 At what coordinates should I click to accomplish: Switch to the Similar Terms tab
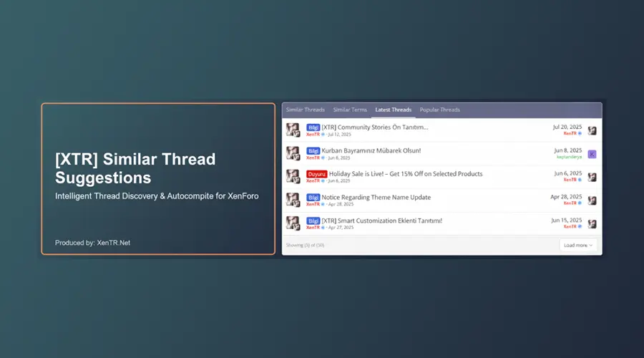tap(350, 110)
